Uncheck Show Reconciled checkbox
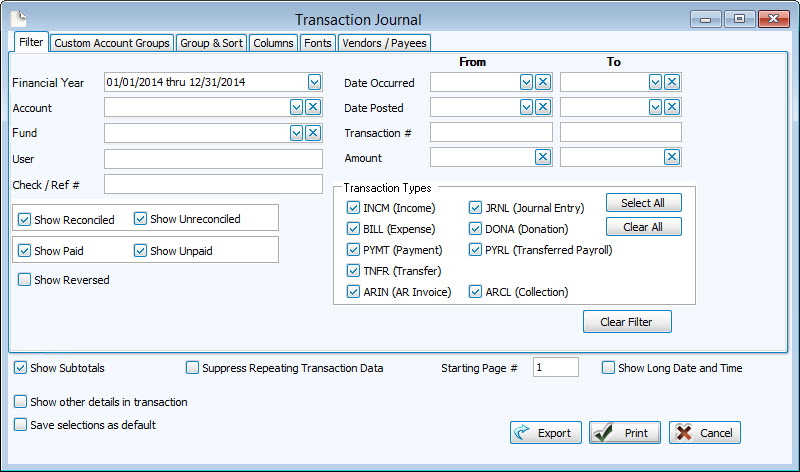800x472 pixels. click(25, 220)
